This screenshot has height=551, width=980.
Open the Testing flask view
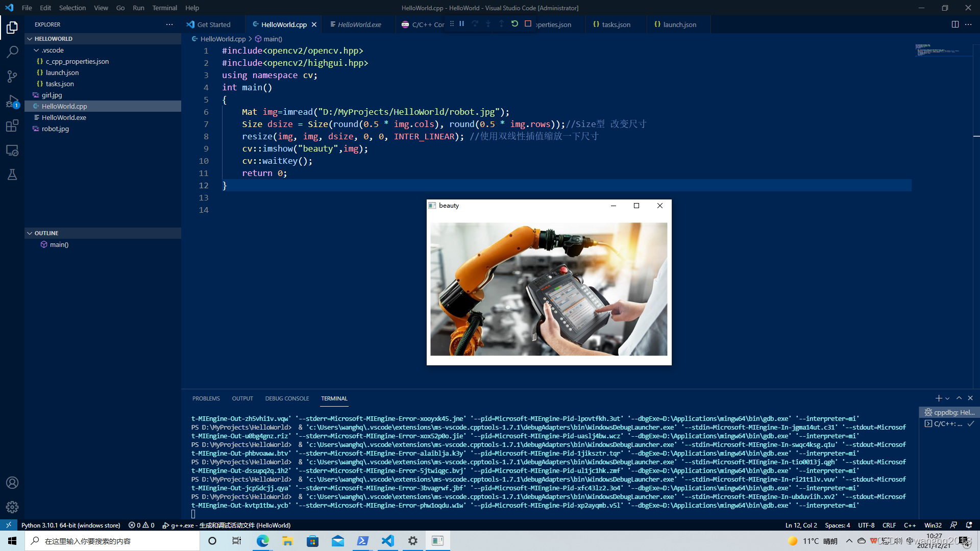12,174
